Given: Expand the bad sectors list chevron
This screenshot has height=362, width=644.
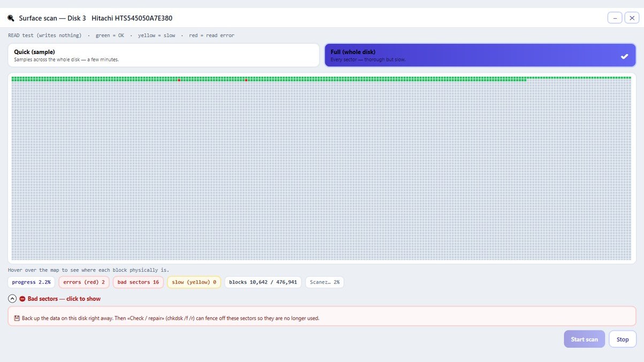Looking at the screenshot, I should (x=12, y=299).
